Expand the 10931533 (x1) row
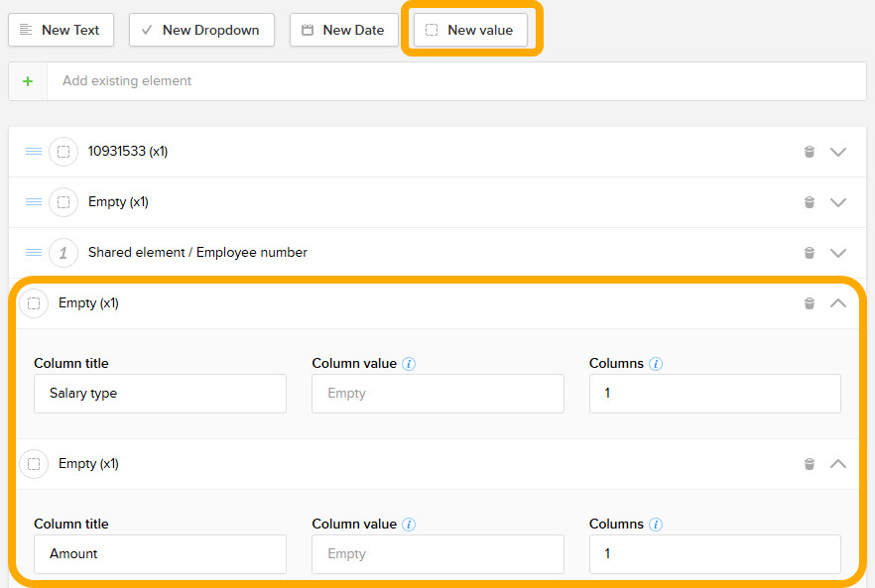Screen dimensions: 875x588 click(x=838, y=152)
